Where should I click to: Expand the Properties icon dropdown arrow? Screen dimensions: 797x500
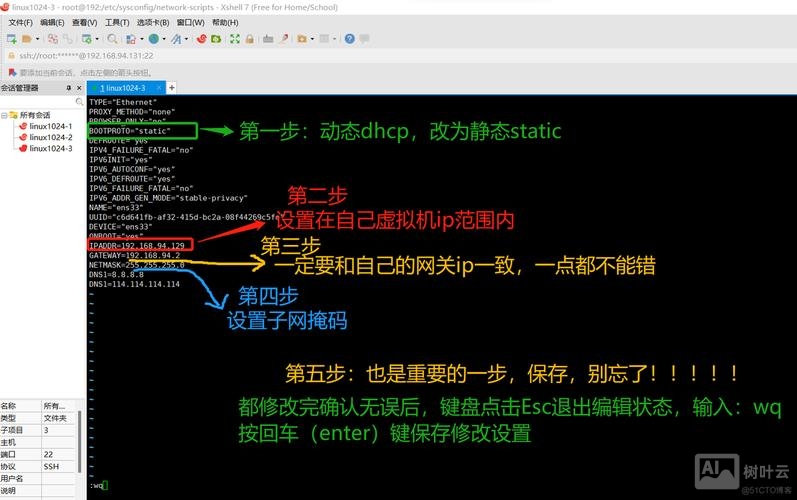[x=97, y=39]
